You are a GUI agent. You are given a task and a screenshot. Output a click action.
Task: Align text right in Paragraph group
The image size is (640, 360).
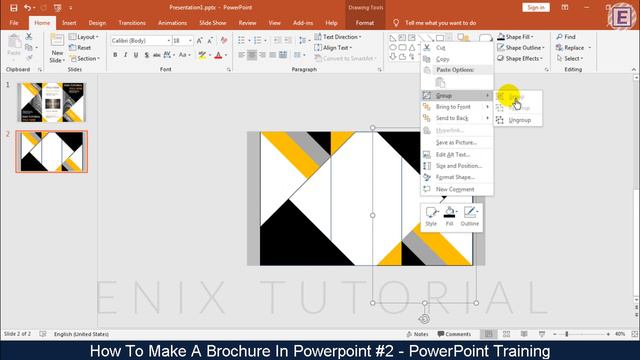pyautogui.click(x=262, y=55)
